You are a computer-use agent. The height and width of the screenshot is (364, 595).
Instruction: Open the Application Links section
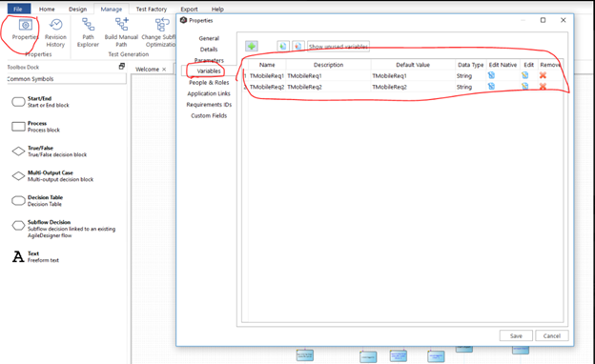pos(209,93)
